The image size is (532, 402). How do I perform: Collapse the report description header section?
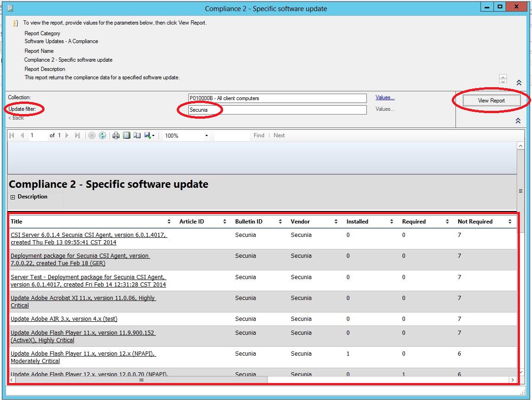(x=519, y=83)
